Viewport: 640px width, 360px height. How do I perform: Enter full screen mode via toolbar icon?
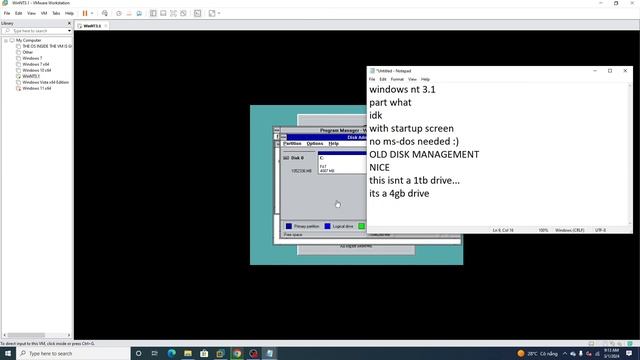(173, 13)
